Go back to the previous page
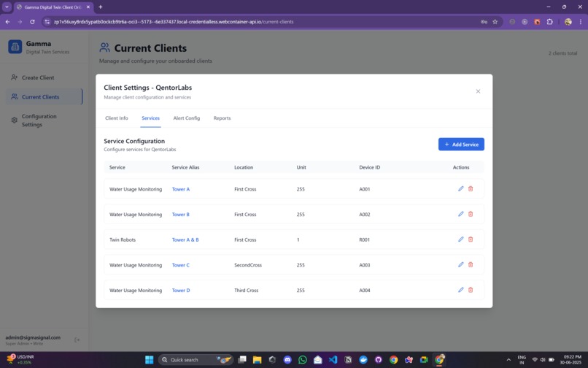 tap(7, 22)
